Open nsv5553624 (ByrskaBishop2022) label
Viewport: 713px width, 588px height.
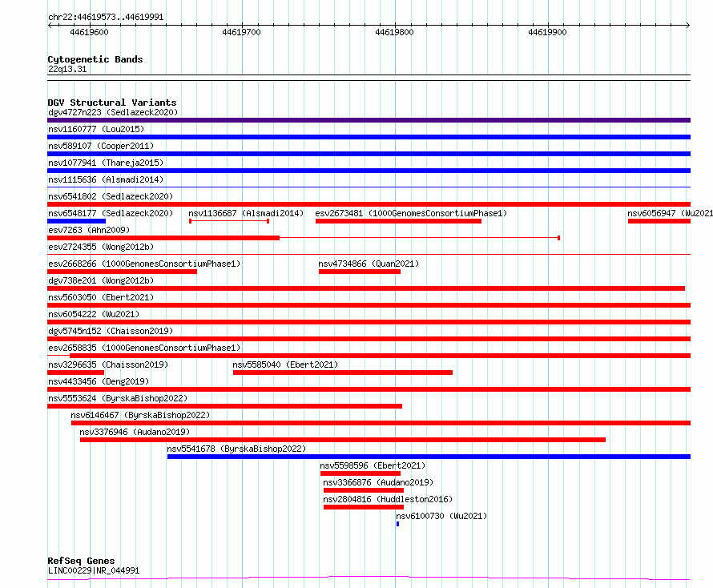point(118,398)
